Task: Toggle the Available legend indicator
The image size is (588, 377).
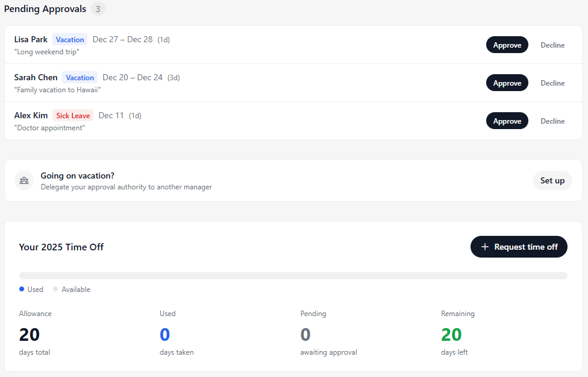Action: click(55, 289)
